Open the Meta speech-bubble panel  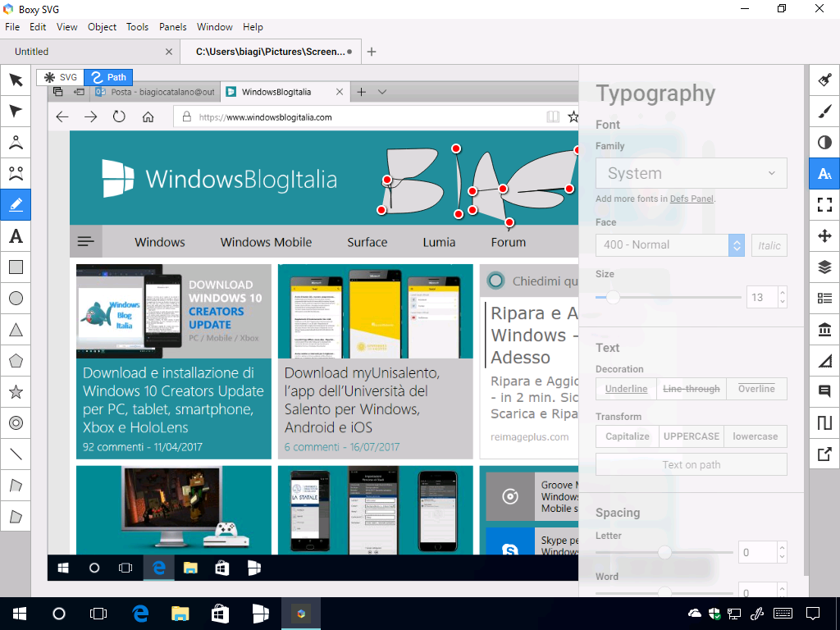coord(824,391)
